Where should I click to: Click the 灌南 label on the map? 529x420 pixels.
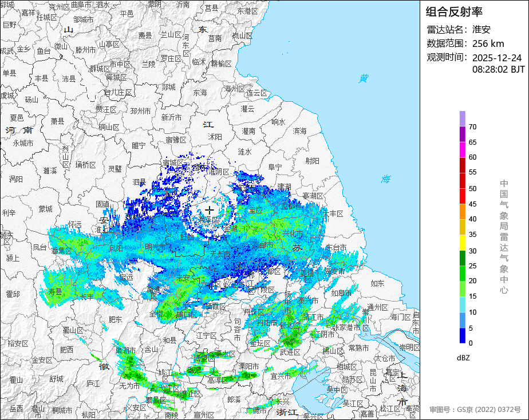tap(248, 131)
